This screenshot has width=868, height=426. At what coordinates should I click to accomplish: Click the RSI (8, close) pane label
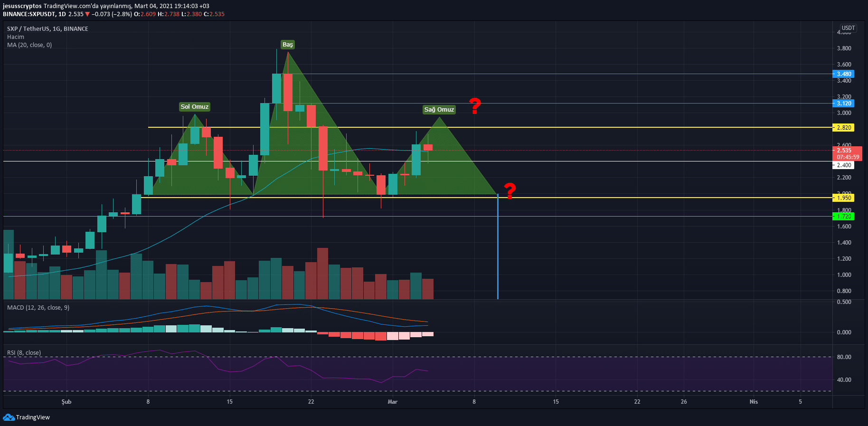[x=24, y=352]
